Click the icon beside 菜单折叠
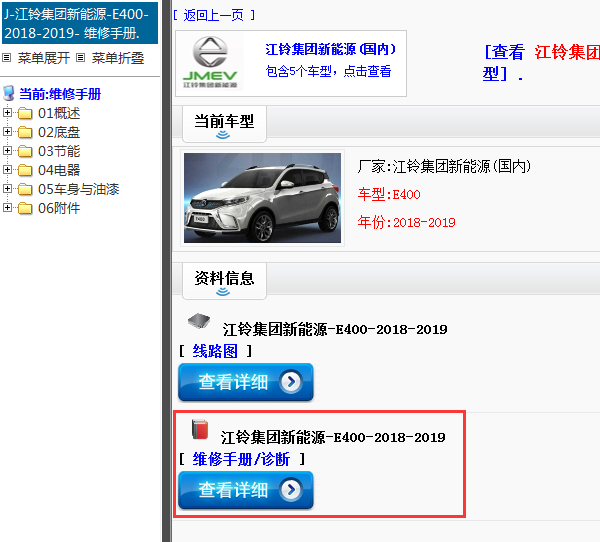 pos(80,58)
